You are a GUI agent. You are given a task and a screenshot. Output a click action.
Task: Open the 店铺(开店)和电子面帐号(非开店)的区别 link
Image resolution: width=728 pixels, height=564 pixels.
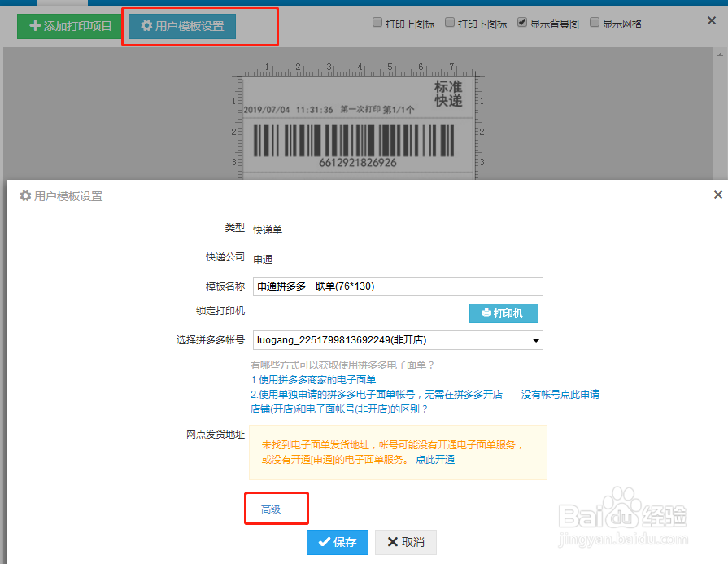tap(339, 409)
